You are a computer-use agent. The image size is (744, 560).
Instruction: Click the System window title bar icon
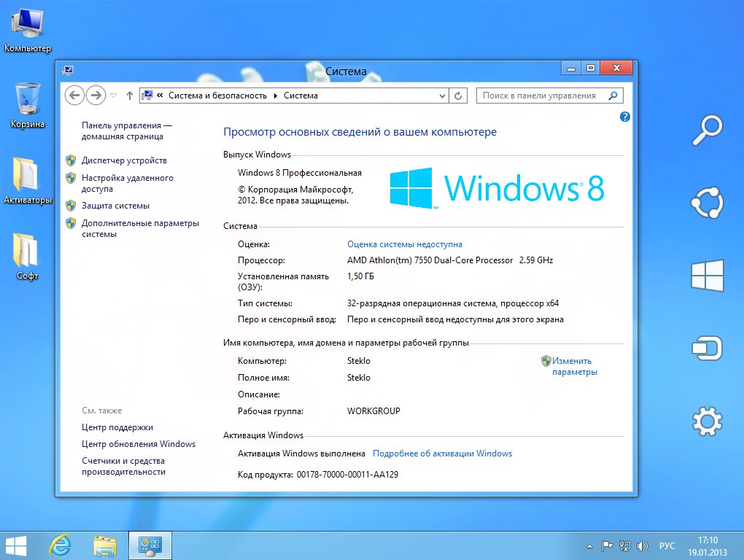pyautogui.click(x=68, y=71)
